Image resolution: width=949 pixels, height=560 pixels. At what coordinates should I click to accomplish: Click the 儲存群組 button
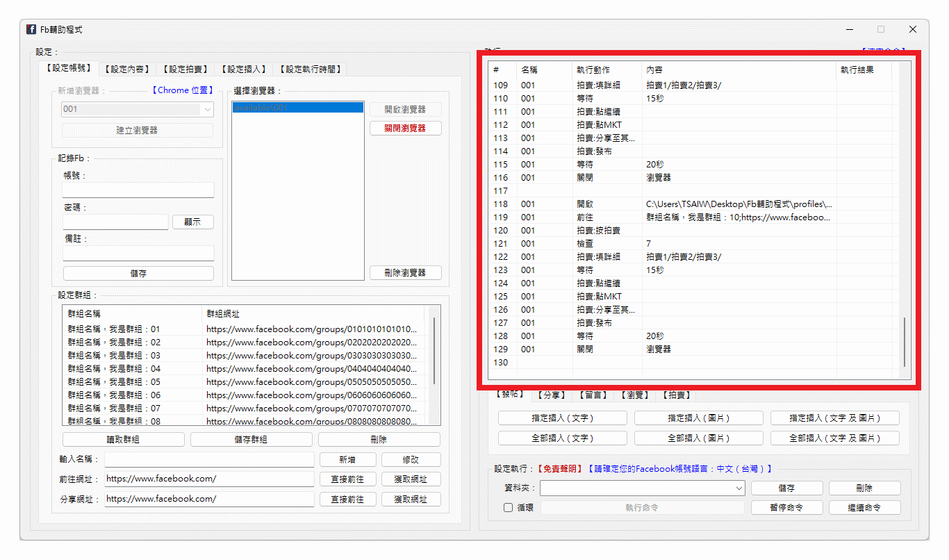[251, 439]
